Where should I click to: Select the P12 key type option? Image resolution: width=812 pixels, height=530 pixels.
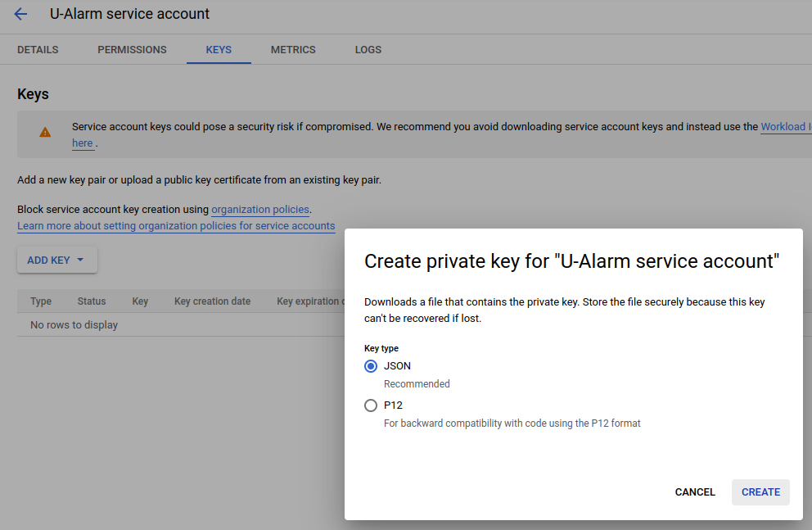(x=371, y=405)
